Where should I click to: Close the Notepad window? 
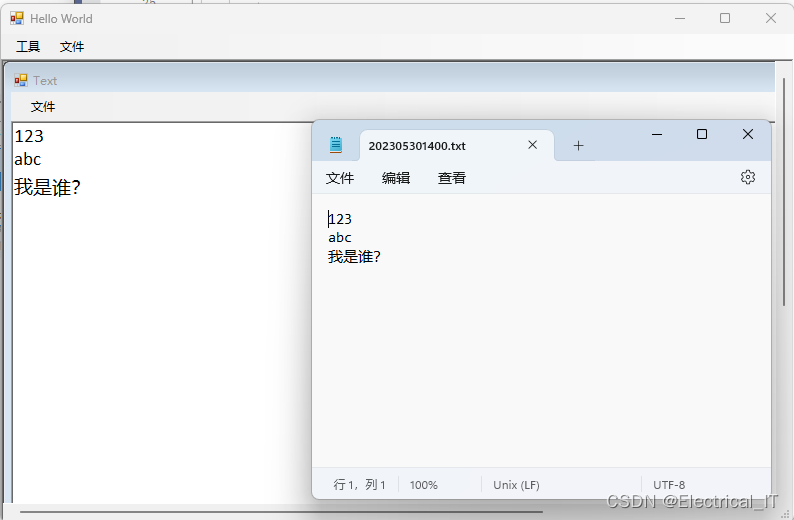[747, 134]
